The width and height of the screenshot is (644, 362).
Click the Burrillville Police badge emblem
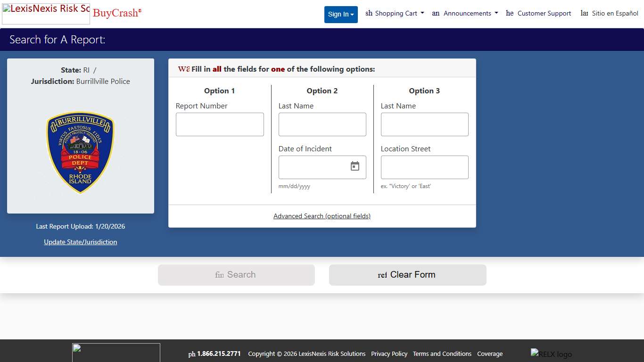click(x=80, y=152)
